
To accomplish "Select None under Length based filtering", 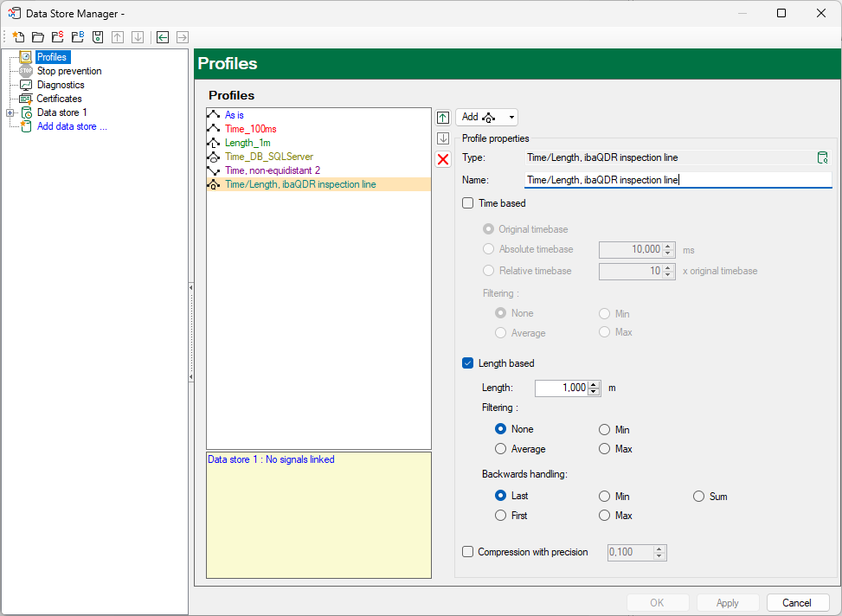I will click(x=500, y=429).
